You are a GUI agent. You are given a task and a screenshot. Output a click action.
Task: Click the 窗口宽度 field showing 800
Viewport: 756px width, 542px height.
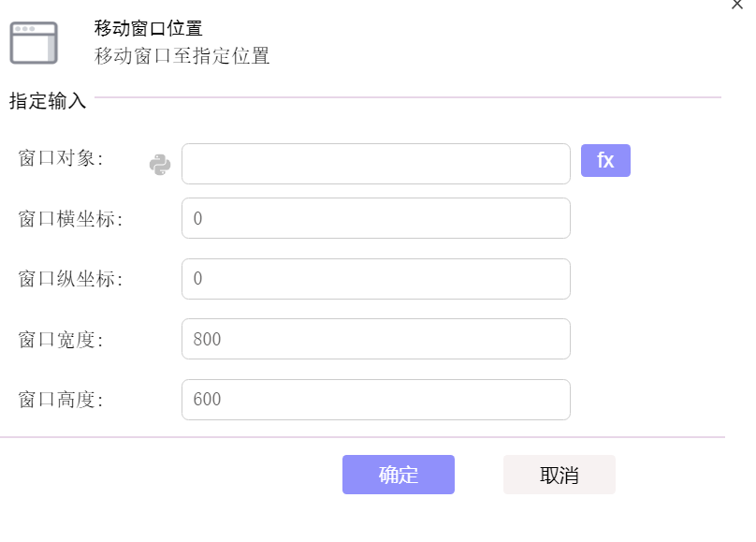click(x=376, y=339)
